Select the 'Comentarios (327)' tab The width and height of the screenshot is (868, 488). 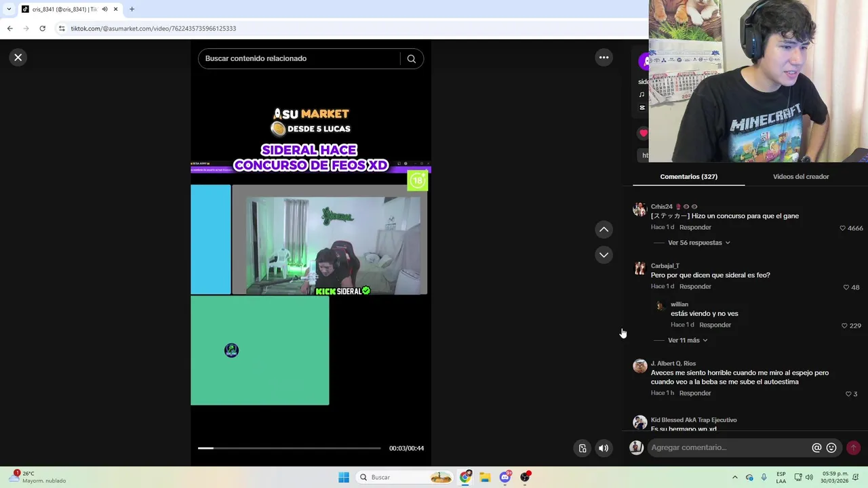pyautogui.click(x=689, y=177)
